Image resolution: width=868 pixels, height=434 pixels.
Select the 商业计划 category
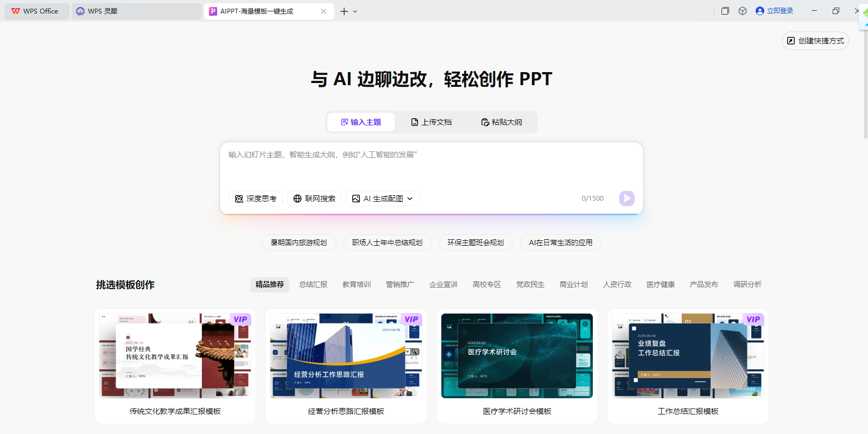(574, 284)
